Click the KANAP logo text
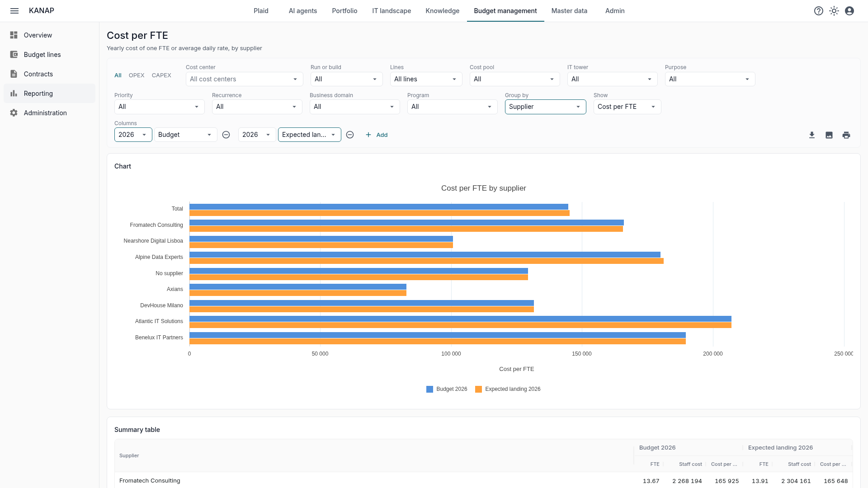Image resolution: width=868 pixels, height=488 pixels. [x=42, y=11]
